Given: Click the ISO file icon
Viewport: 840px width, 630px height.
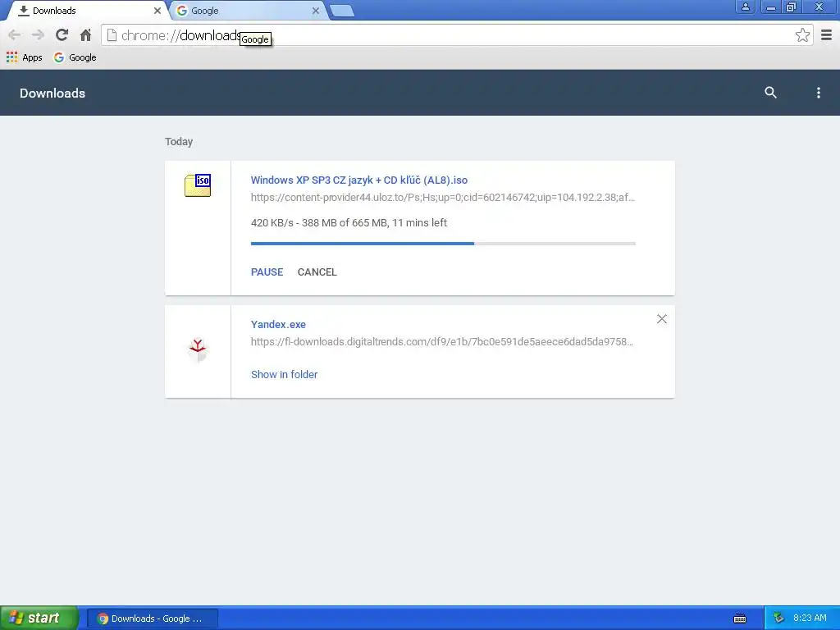Looking at the screenshot, I should coord(198,185).
